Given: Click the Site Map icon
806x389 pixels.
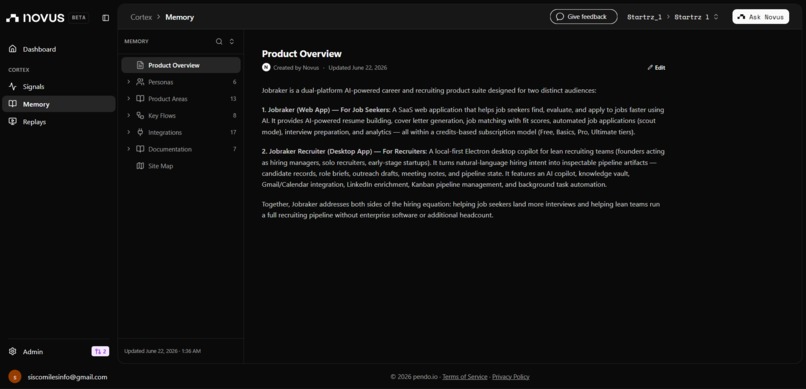Looking at the screenshot, I should (140, 166).
